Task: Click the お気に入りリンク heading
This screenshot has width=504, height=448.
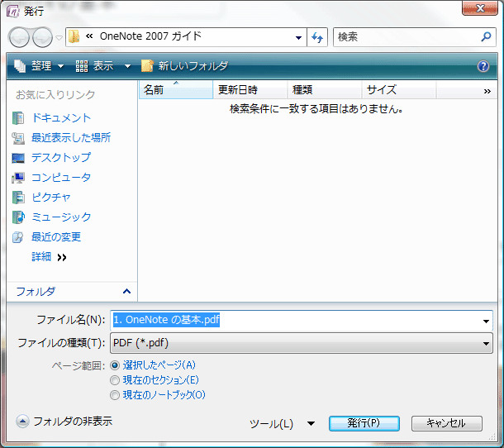Action: tap(55, 94)
